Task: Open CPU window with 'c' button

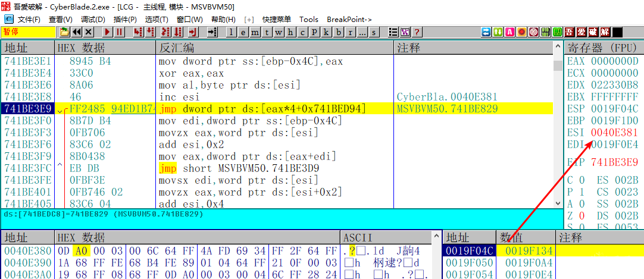Action: tap(303, 32)
